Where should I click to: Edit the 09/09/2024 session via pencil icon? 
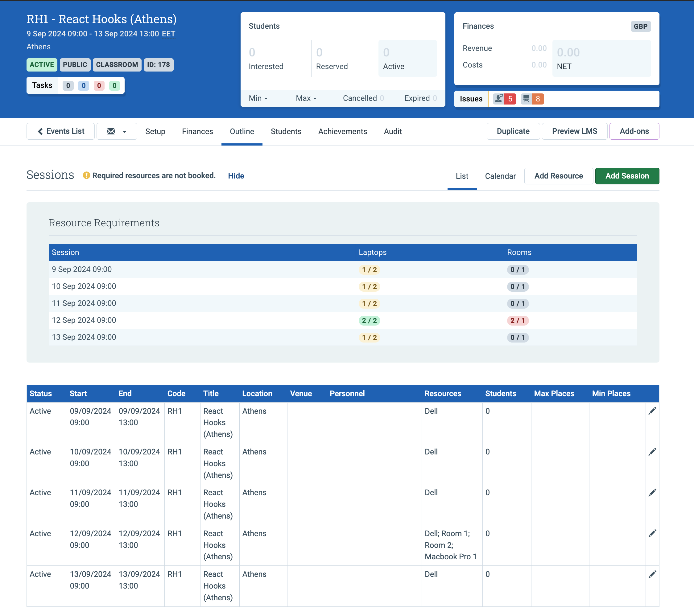[652, 411]
